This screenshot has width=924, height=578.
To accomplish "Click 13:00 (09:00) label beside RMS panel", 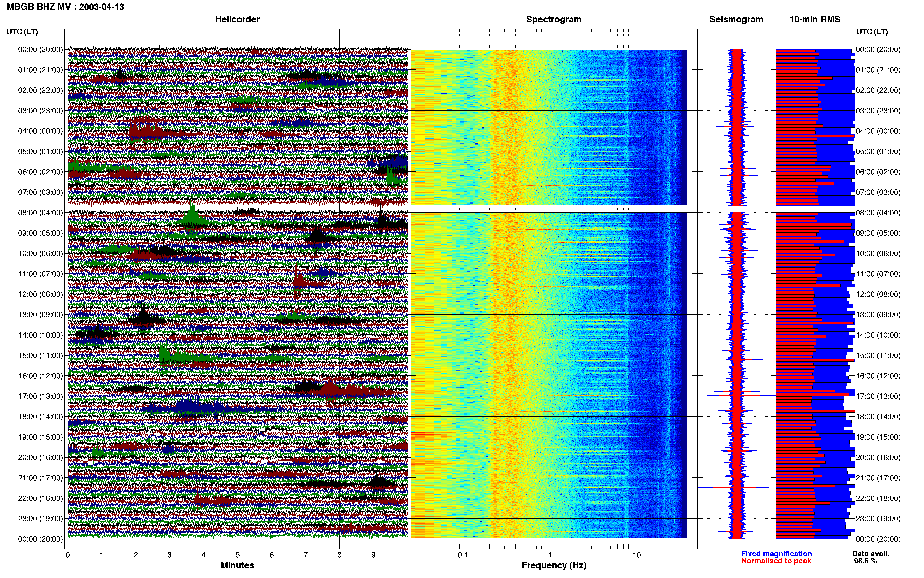I will 878,315.
